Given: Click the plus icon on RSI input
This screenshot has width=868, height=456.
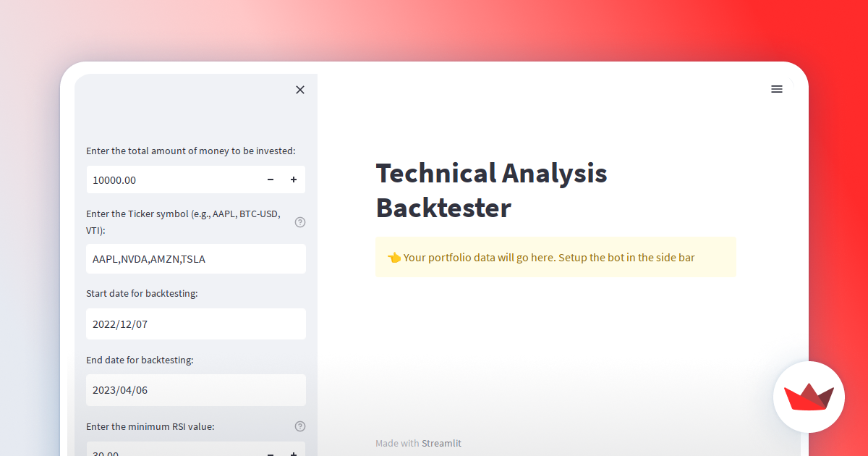Looking at the screenshot, I should tap(294, 452).
